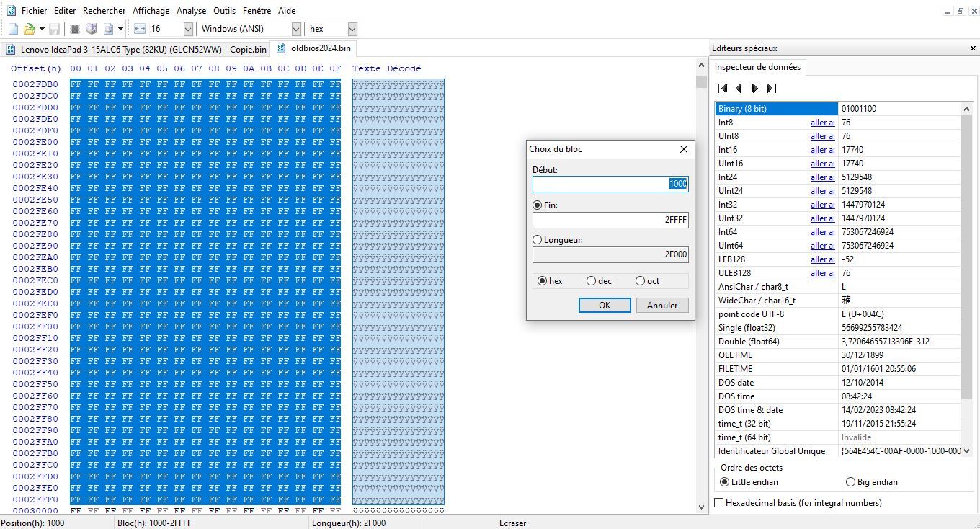Go to previous byte in data inspector
The height and width of the screenshot is (529, 980).
[x=739, y=89]
